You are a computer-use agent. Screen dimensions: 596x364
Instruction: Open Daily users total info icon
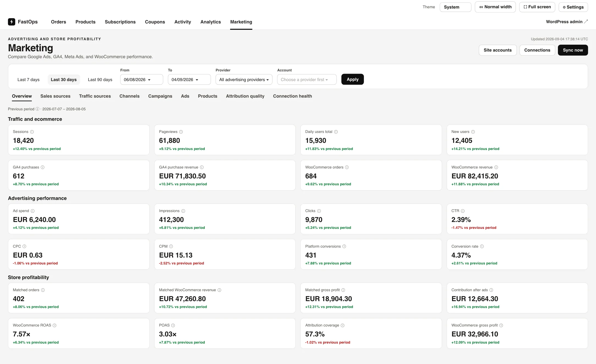pos(336,132)
